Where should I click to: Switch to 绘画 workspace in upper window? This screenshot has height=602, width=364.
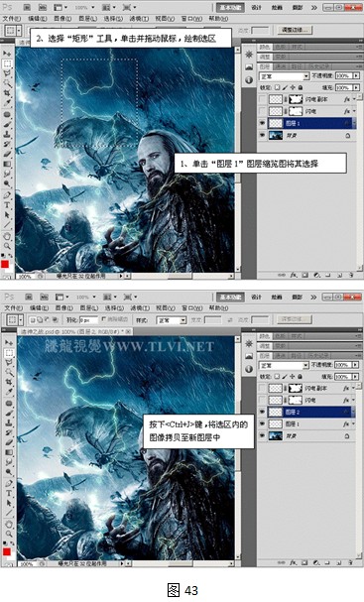pyautogui.click(x=277, y=7)
